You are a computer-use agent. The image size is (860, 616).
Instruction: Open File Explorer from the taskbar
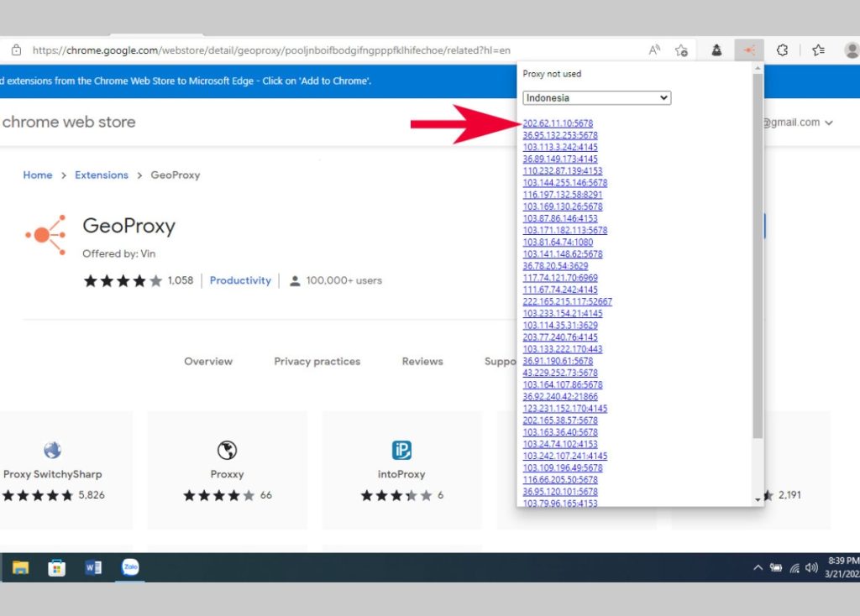[20, 567]
